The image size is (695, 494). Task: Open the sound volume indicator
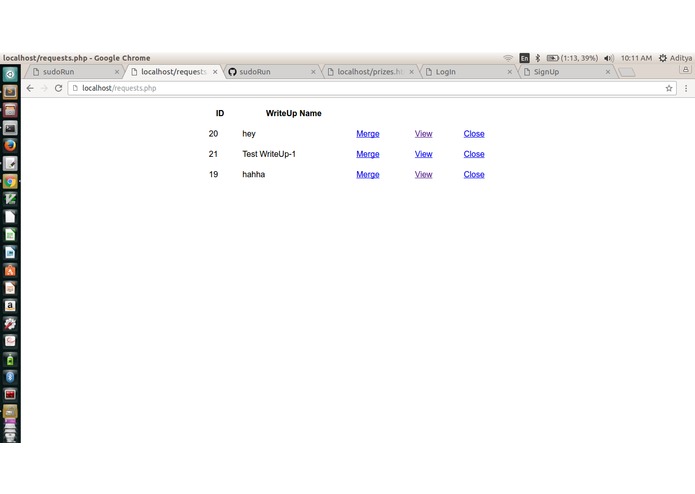click(x=609, y=58)
